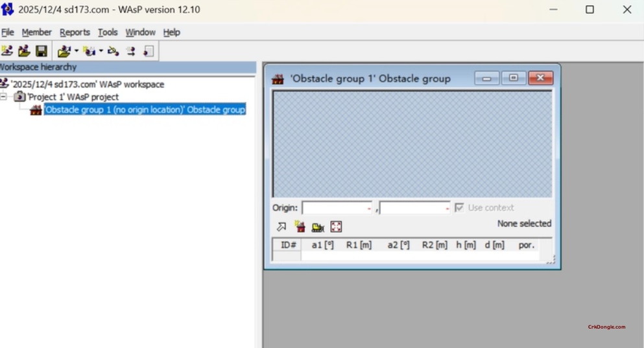
Task: Open the File menu
Action: coord(7,32)
